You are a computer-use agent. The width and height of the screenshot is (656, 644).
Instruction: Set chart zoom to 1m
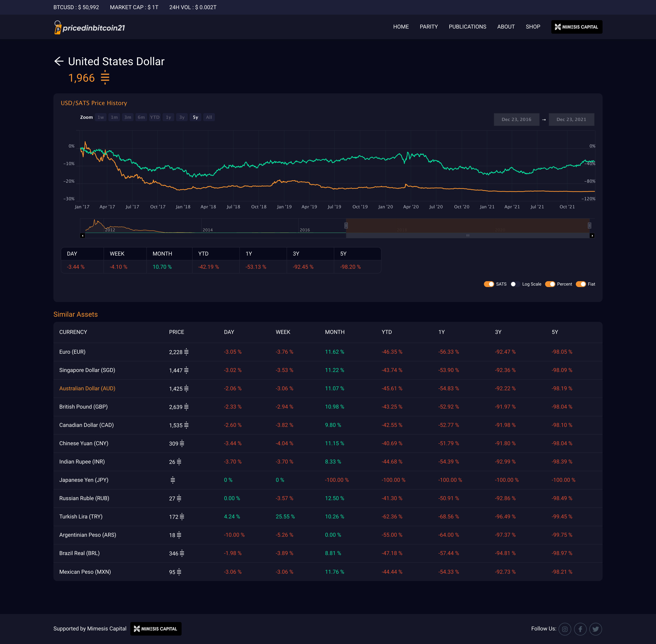pos(114,117)
